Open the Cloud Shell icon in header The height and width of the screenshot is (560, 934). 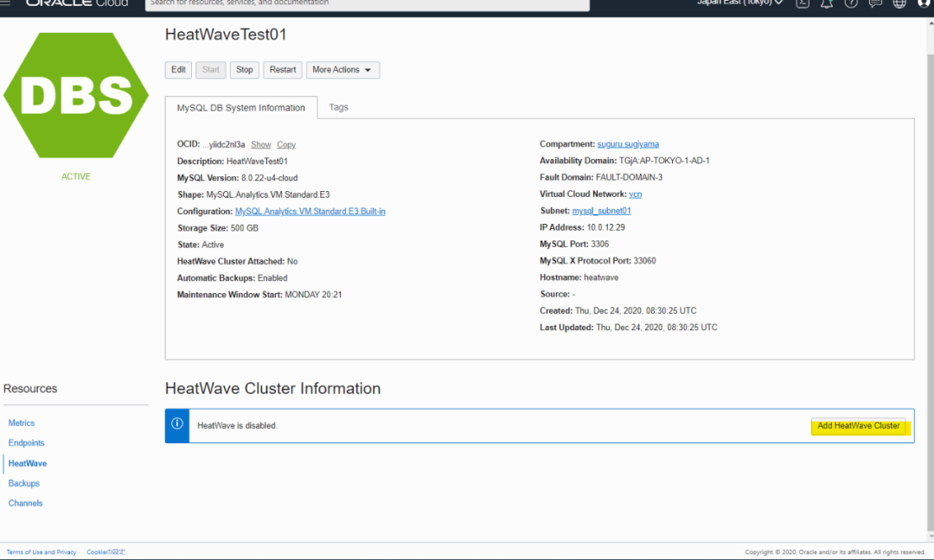click(x=803, y=3)
